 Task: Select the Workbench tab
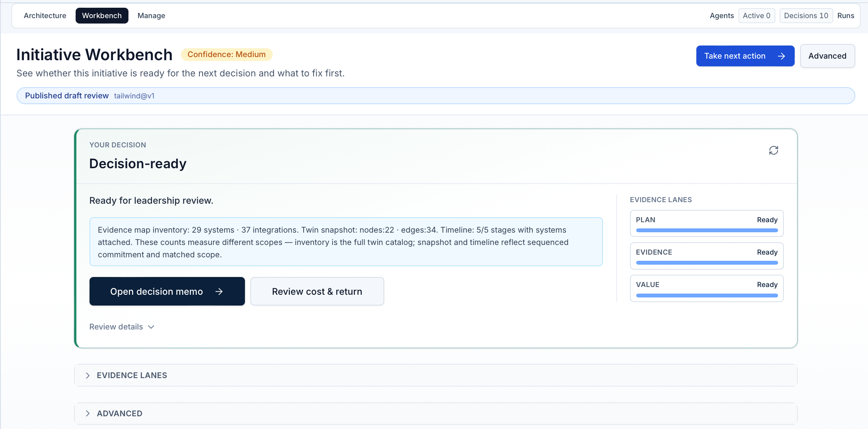(102, 16)
